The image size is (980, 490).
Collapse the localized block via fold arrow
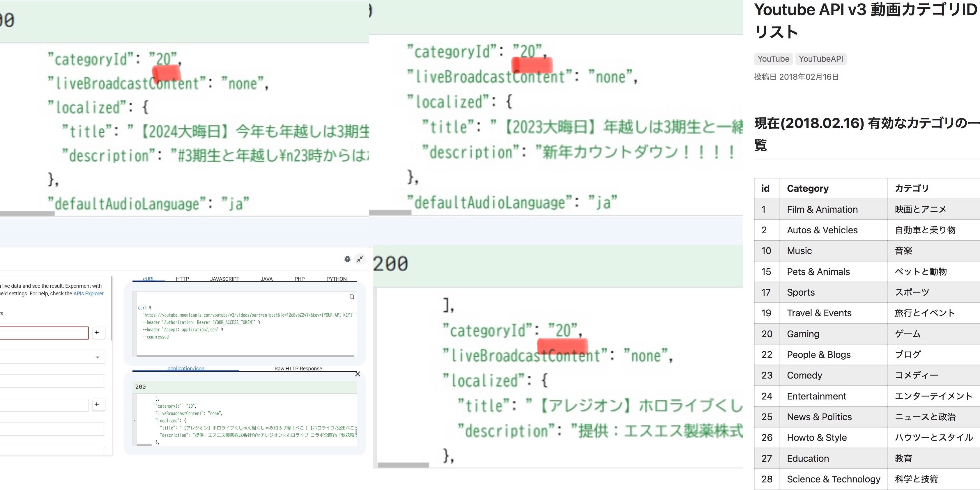click(x=135, y=421)
